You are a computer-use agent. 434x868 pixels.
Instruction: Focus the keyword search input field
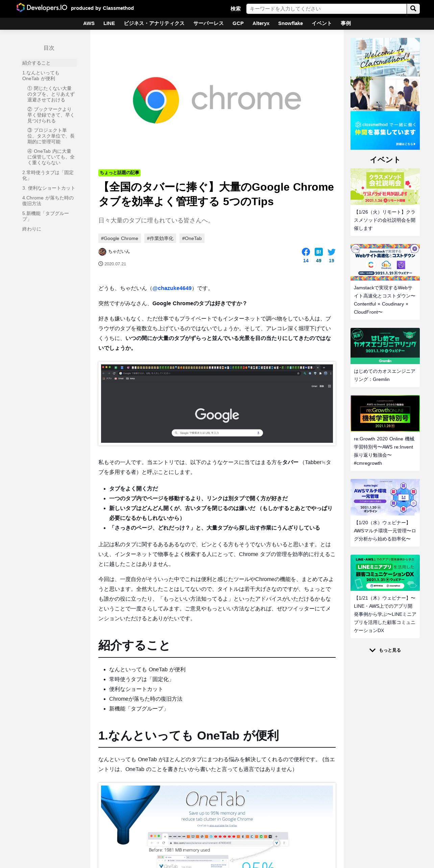coord(326,9)
